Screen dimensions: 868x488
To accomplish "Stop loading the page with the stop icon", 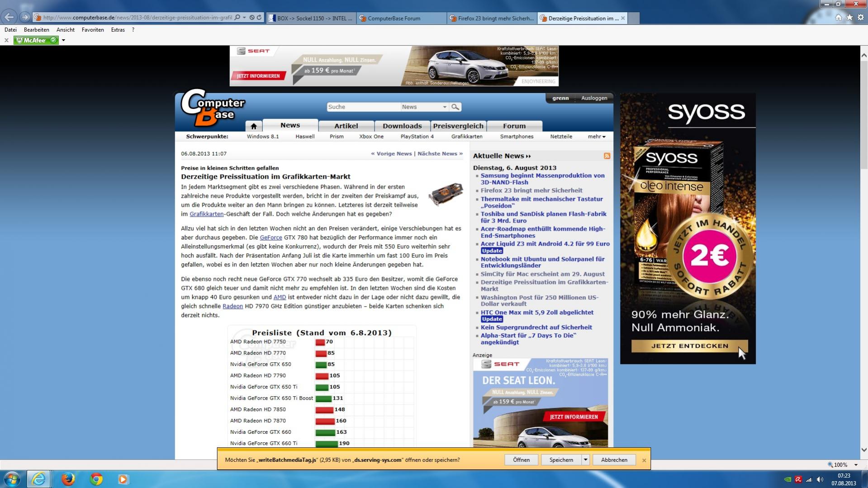I will (x=252, y=18).
